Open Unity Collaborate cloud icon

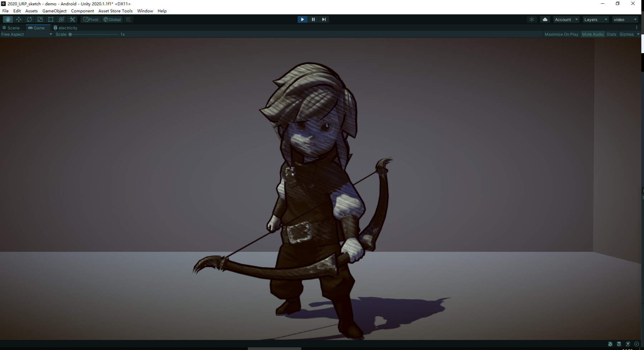click(x=545, y=19)
